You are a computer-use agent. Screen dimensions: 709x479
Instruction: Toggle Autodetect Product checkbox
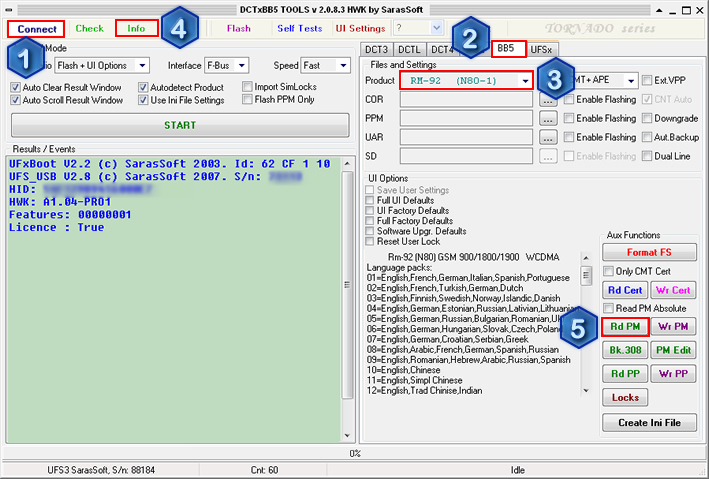tap(143, 87)
